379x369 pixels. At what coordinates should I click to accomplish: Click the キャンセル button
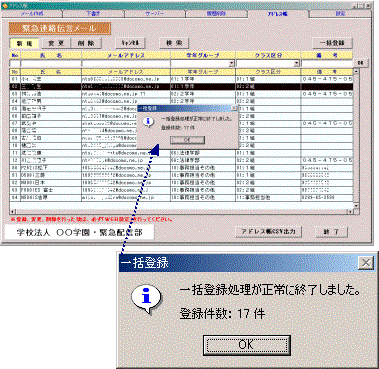130,43
